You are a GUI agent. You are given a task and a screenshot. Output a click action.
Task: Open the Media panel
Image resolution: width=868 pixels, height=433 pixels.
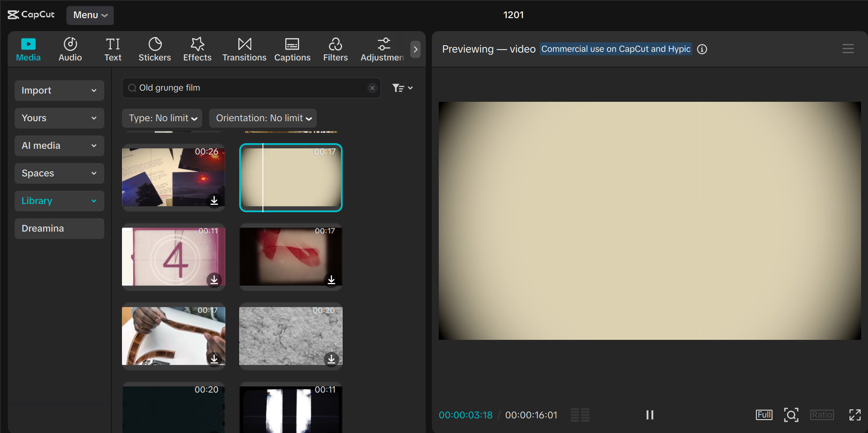pos(28,48)
